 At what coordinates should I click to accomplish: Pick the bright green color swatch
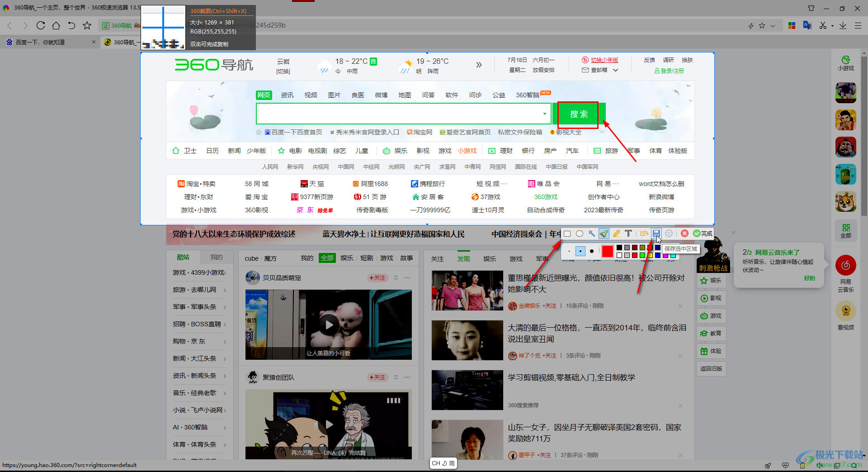pos(642,255)
